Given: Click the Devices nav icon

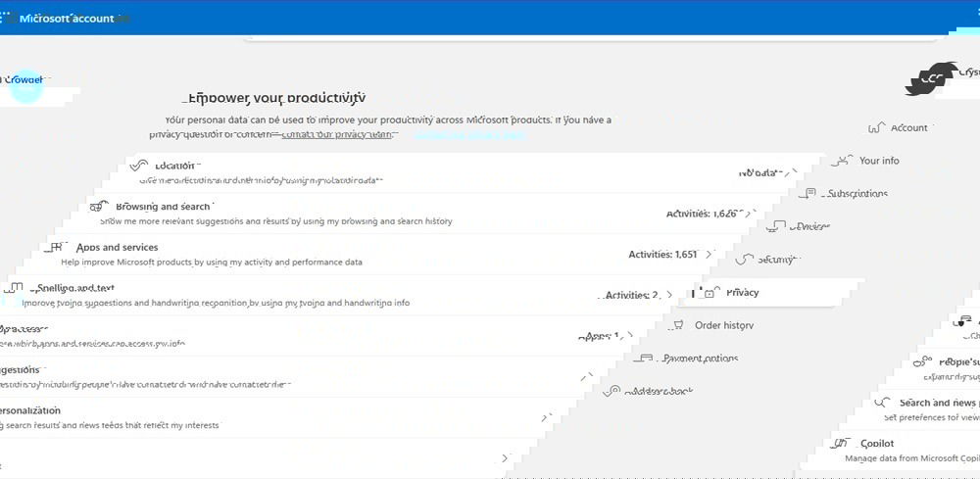Looking at the screenshot, I should [x=776, y=226].
